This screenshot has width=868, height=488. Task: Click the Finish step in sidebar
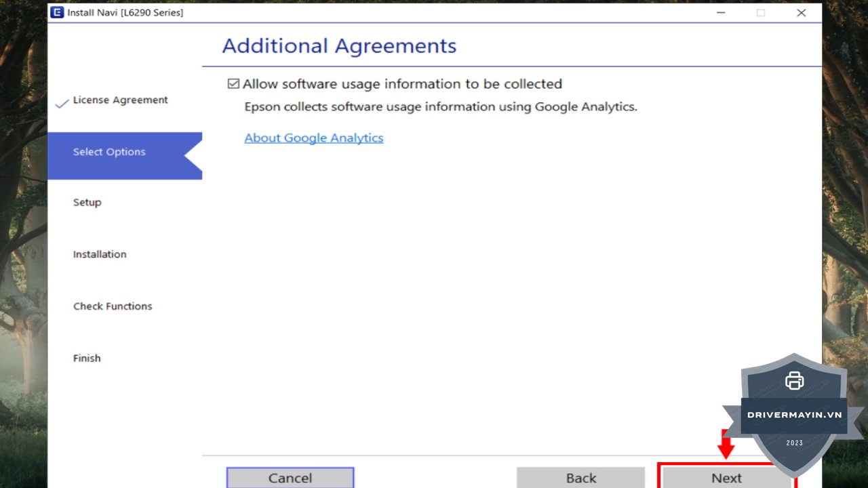pos(87,358)
